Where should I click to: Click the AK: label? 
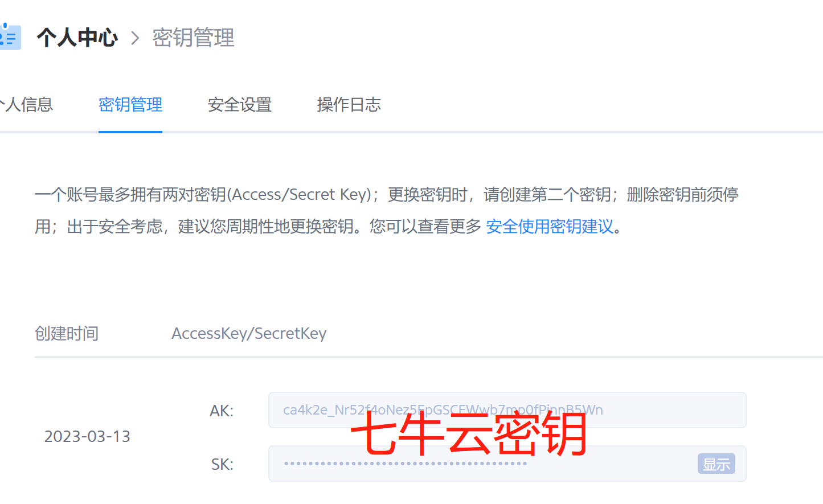(x=222, y=411)
